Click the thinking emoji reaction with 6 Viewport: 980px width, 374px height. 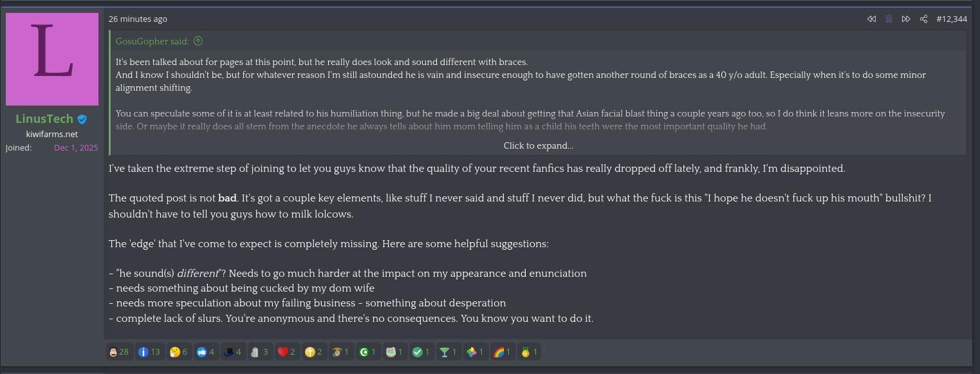[x=178, y=352]
